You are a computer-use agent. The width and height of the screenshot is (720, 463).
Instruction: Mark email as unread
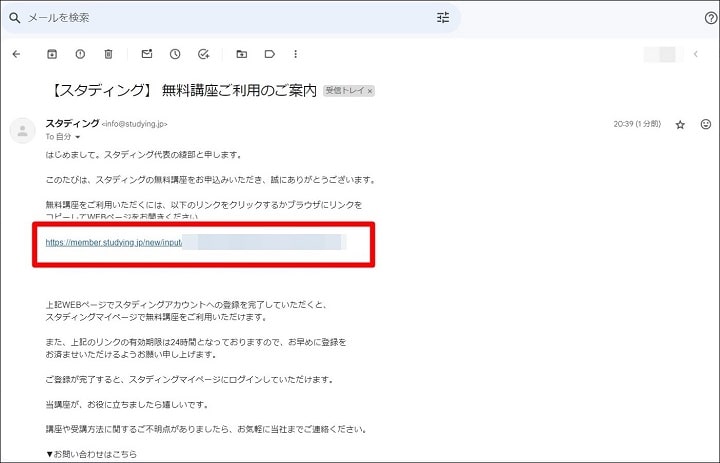tap(147, 54)
